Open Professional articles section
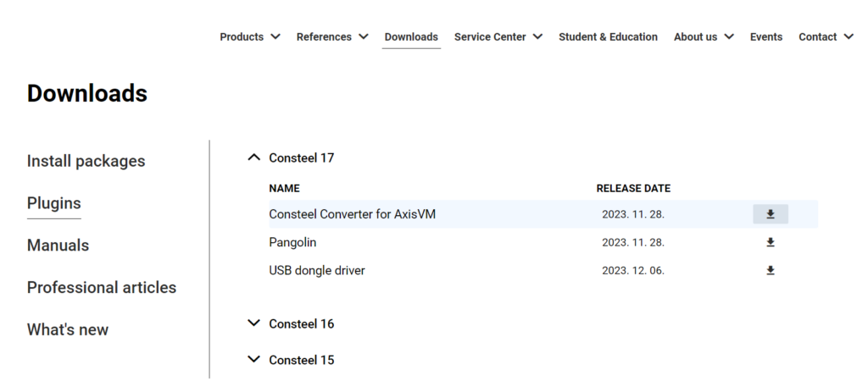The height and width of the screenshot is (392, 868). (x=102, y=288)
